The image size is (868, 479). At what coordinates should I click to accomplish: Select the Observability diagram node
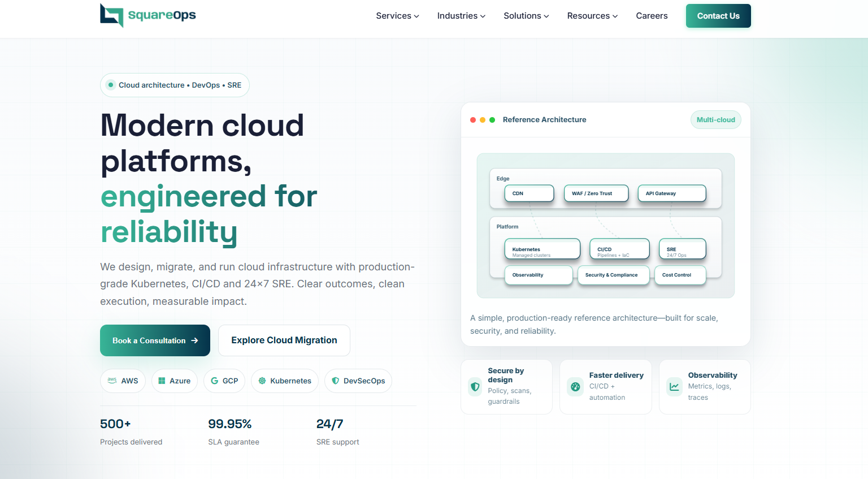(x=539, y=275)
